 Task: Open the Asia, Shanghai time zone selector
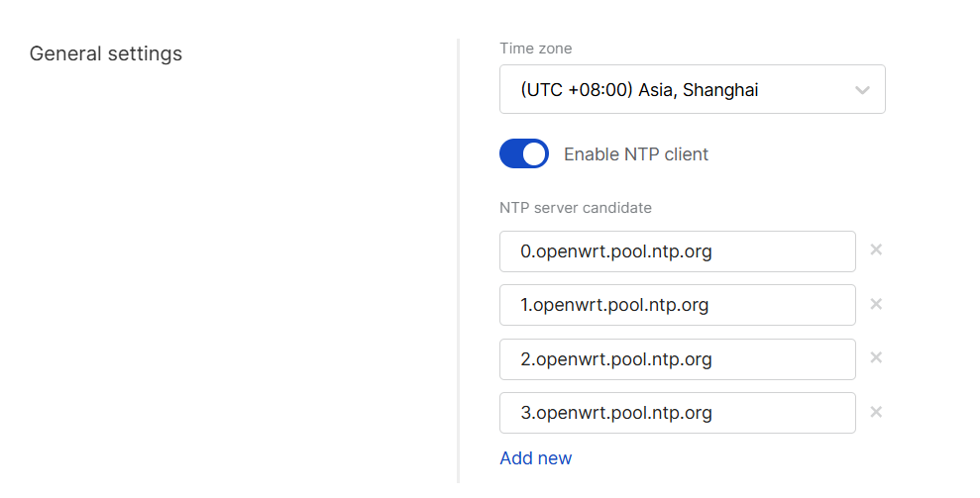tap(692, 90)
